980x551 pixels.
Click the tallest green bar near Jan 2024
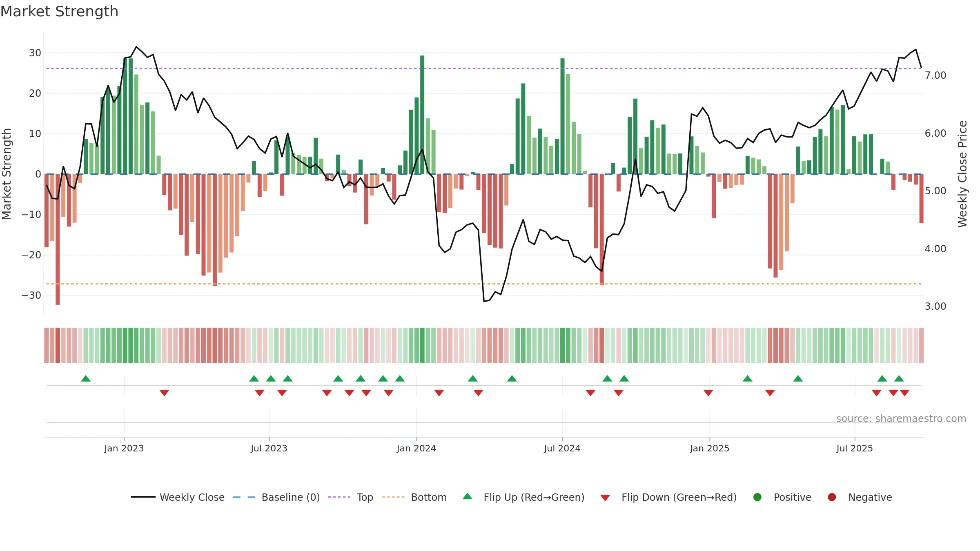(422, 115)
